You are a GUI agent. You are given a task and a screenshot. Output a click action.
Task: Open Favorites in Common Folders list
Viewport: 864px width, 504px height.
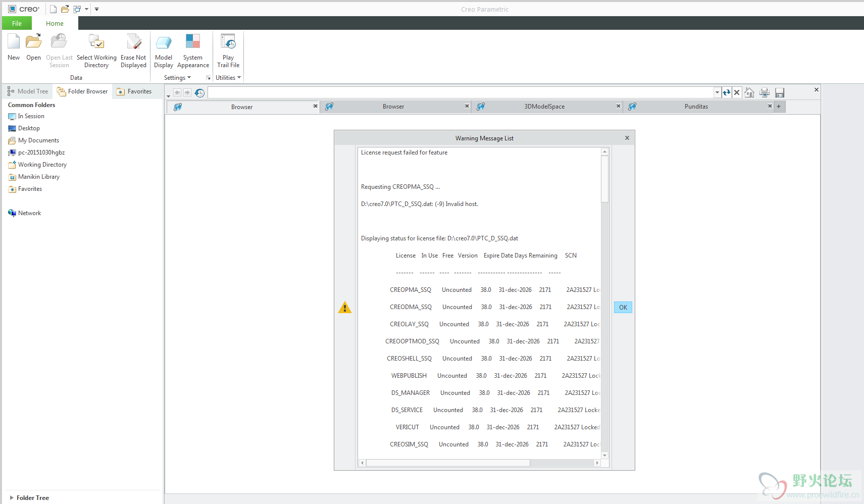pos(25,189)
